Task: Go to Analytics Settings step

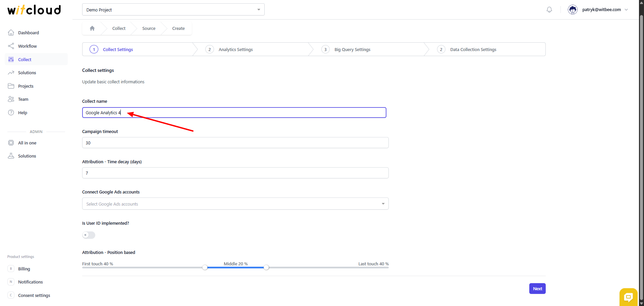Action: [235, 50]
